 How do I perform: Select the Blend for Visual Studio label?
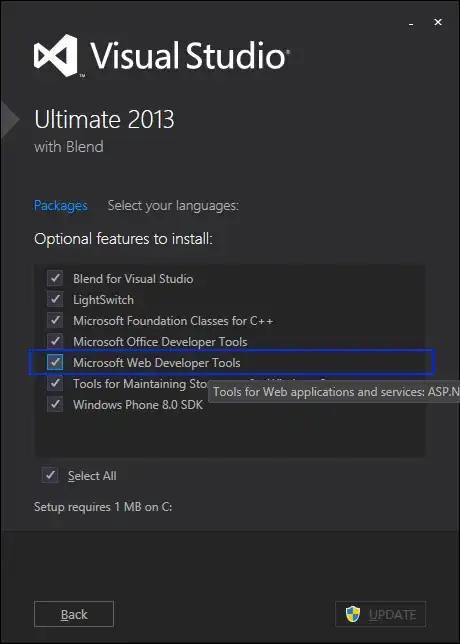tap(133, 278)
